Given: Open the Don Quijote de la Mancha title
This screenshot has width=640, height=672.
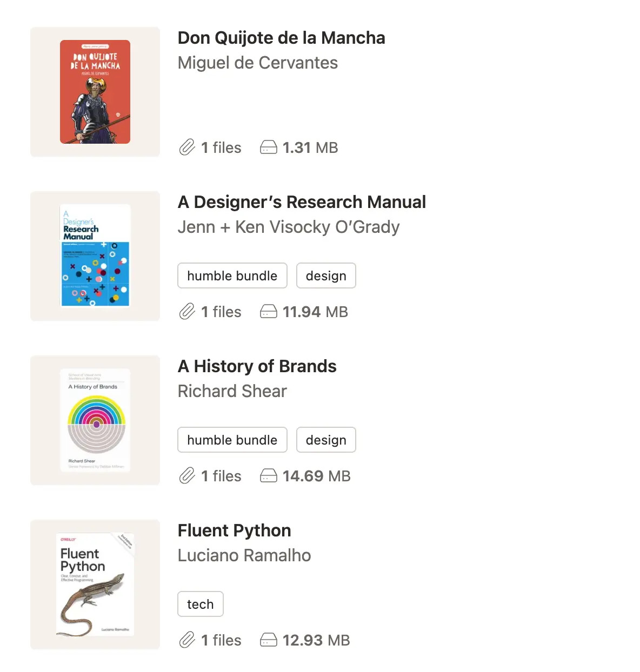Looking at the screenshot, I should (x=281, y=38).
